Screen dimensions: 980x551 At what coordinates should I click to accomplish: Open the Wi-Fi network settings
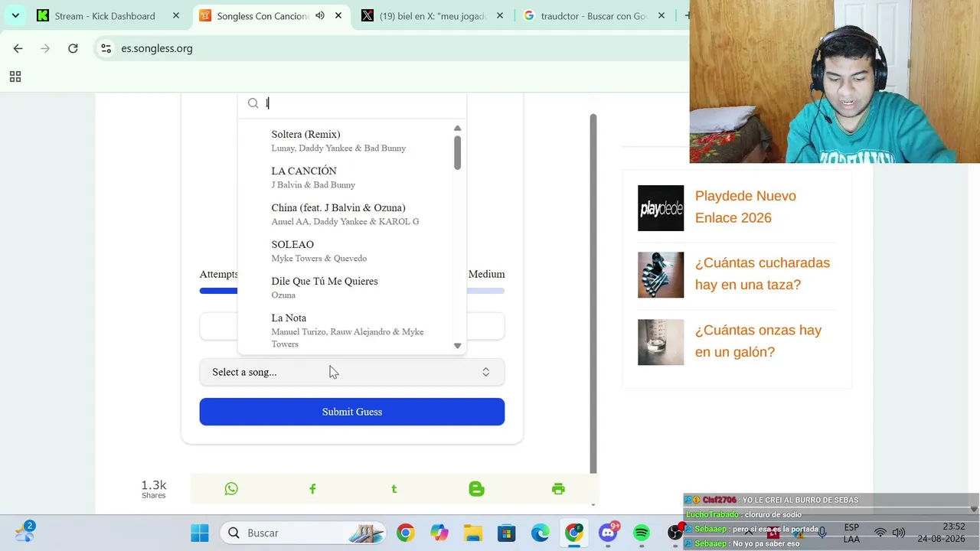pos(880,533)
